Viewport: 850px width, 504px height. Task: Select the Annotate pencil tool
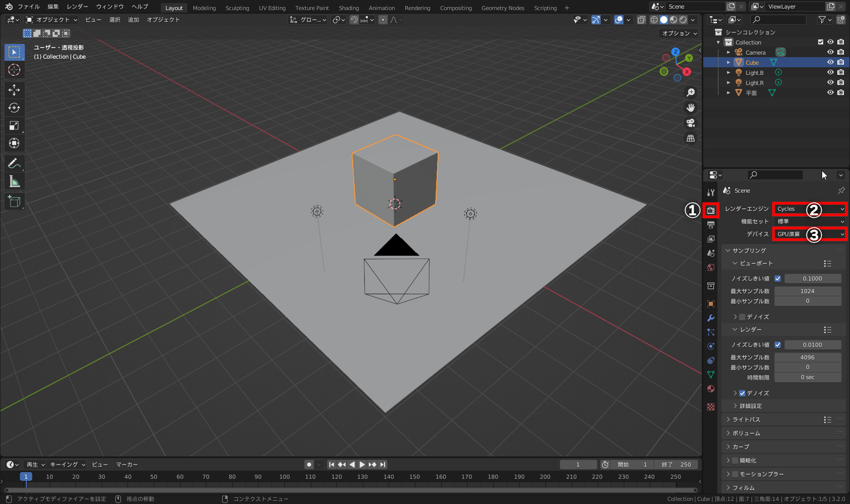click(x=14, y=163)
